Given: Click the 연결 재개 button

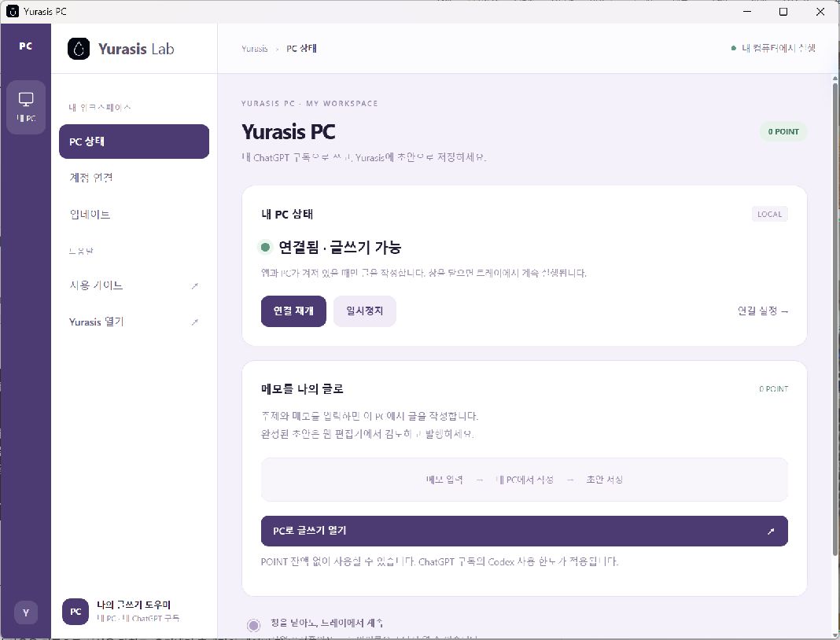Looking at the screenshot, I should [x=293, y=311].
